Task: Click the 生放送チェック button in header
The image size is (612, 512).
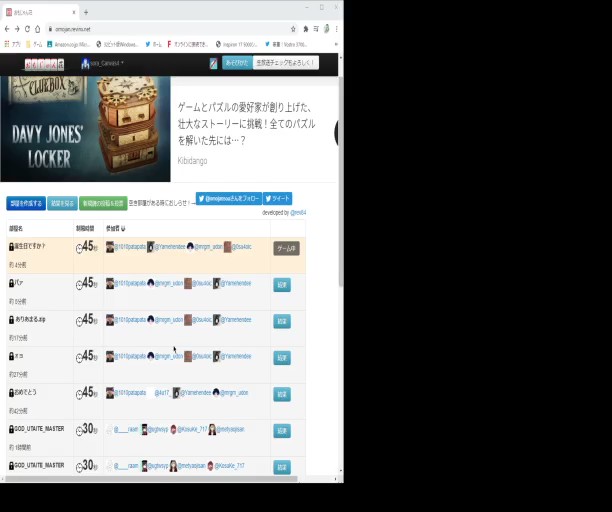Action: [286, 62]
